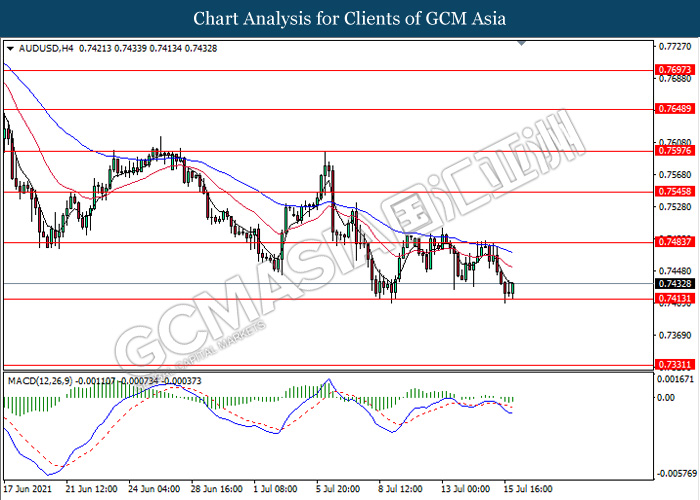Click the 17 Jun 2021 date label

pyautogui.click(x=28, y=489)
